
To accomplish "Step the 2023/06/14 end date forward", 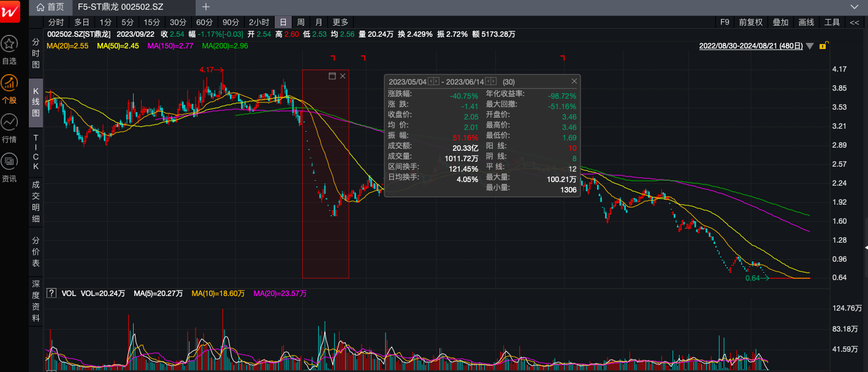I will click(494, 82).
